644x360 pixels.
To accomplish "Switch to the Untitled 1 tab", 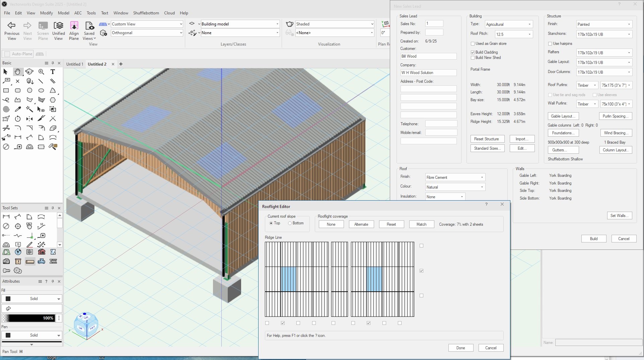I will [75, 64].
